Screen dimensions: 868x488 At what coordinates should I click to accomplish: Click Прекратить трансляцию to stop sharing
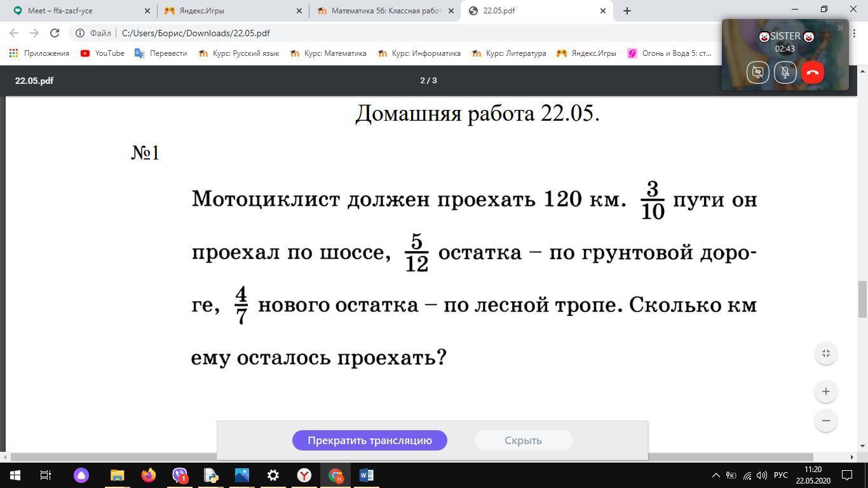(370, 440)
